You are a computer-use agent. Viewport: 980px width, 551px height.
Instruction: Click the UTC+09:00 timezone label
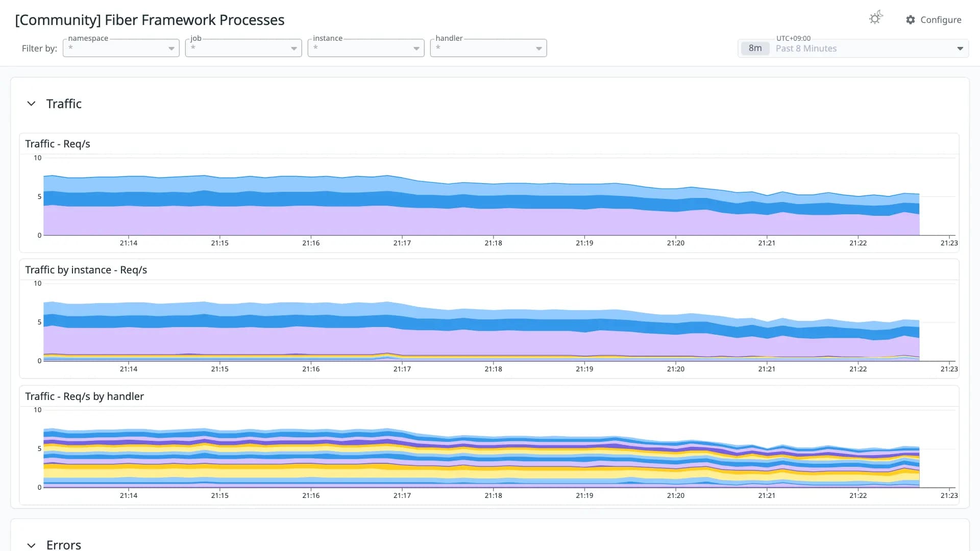click(x=793, y=38)
